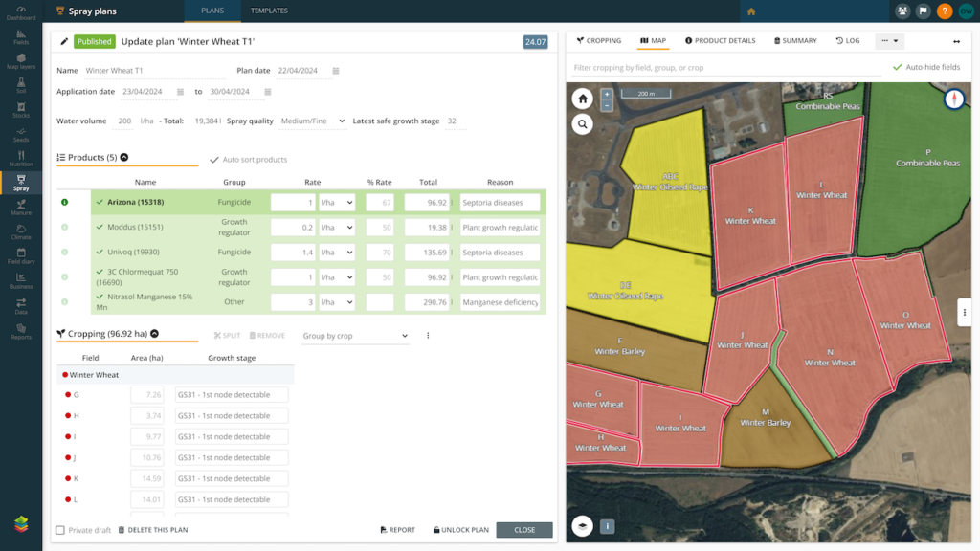Switch to the Templates tab
The height and width of the screenshot is (551, 980).
point(269,11)
